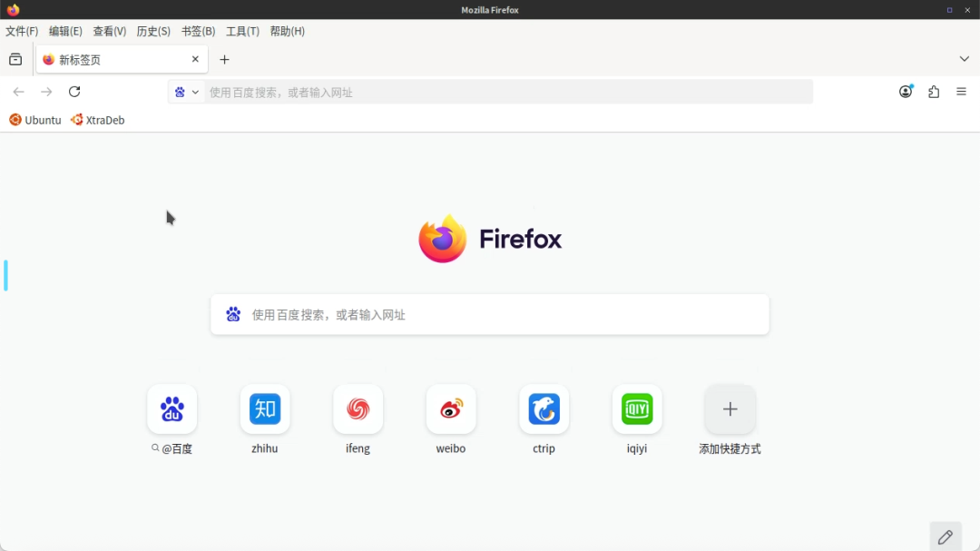The height and width of the screenshot is (551, 980).
Task: Open the Baidu shortcut tile
Action: (171, 409)
